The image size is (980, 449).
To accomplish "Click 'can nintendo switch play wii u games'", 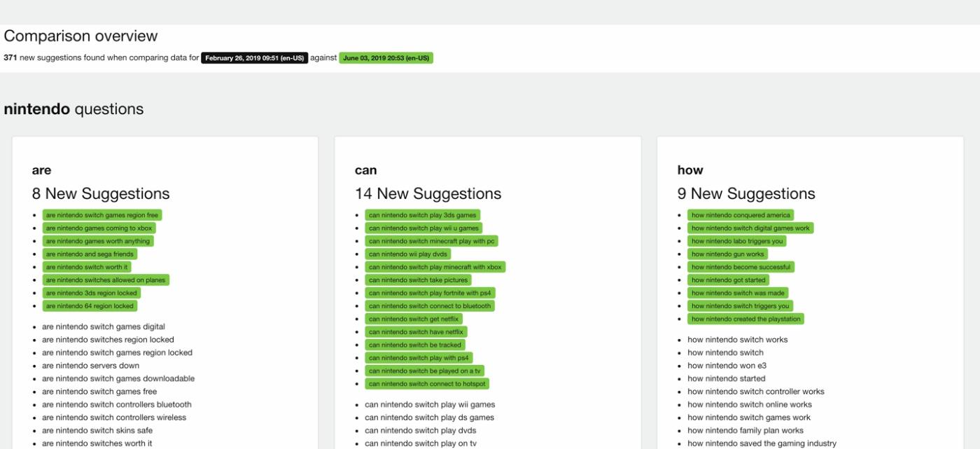I will [x=423, y=228].
